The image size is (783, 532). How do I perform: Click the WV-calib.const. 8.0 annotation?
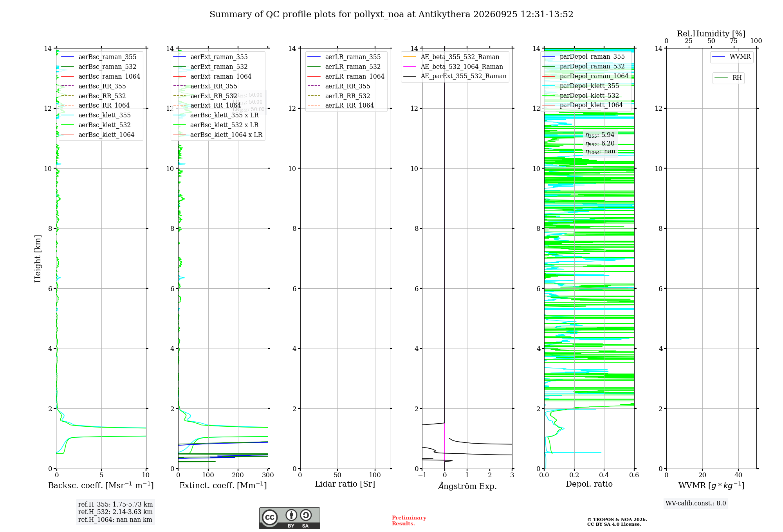click(x=696, y=503)
